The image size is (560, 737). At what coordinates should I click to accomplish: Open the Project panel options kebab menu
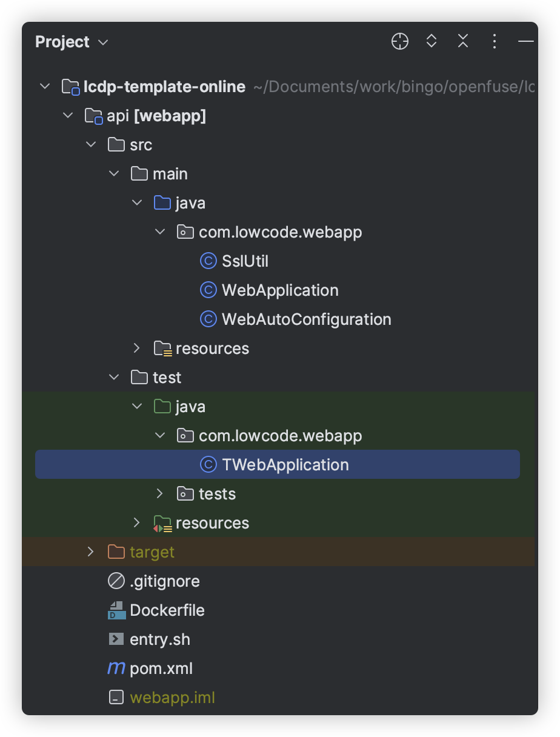coord(495,42)
